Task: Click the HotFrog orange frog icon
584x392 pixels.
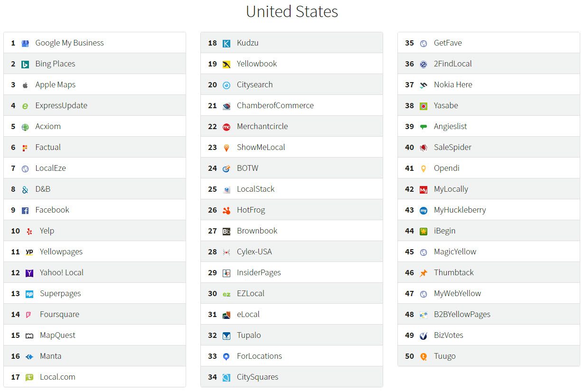Action: pyautogui.click(x=226, y=210)
